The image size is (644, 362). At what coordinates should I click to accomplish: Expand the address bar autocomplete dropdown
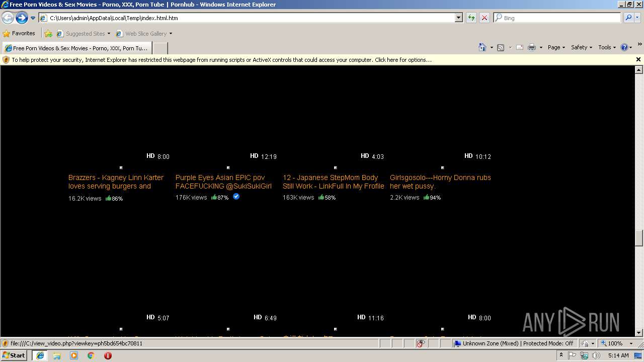click(458, 18)
